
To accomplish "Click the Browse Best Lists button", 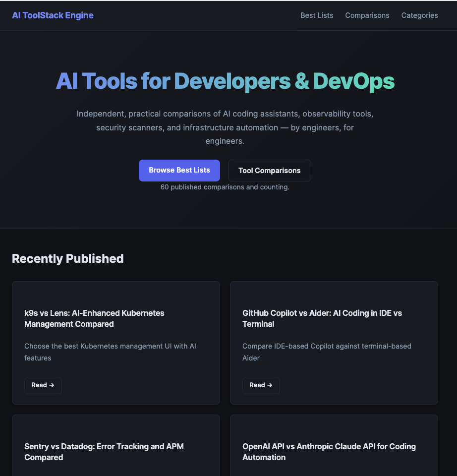I will pos(179,170).
